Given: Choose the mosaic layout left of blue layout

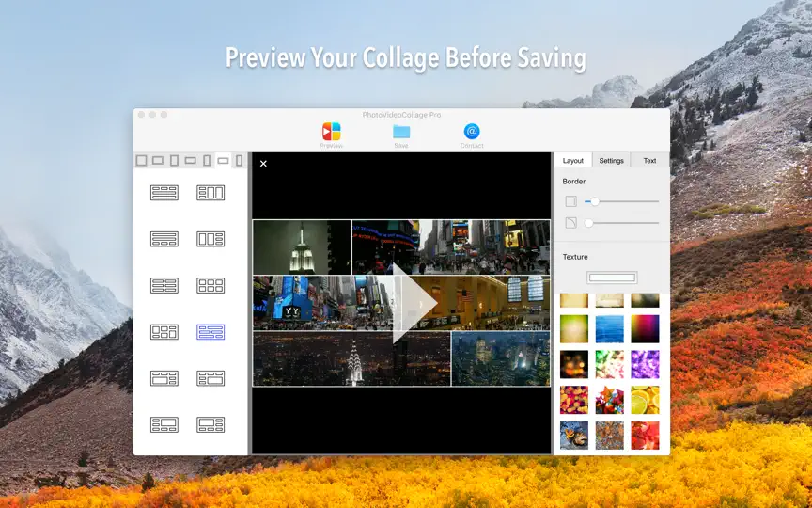Looking at the screenshot, I should point(164,332).
